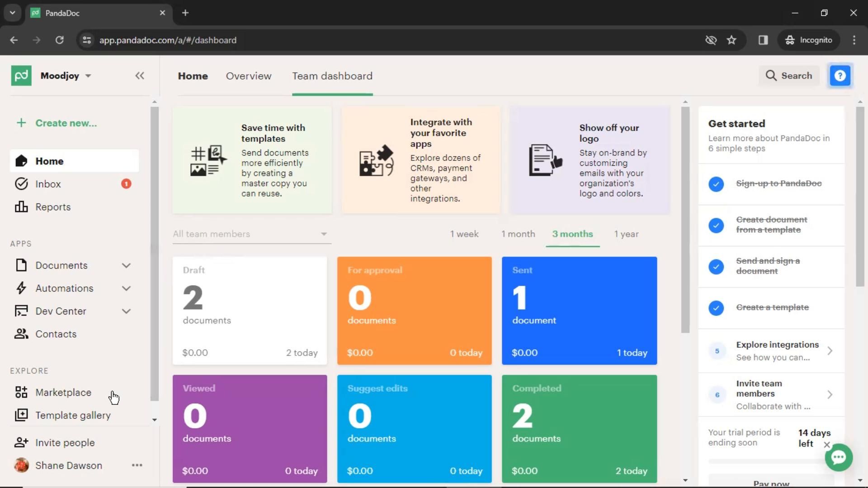Switch to the Team dashboard tab
This screenshot has width=868, height=488.
(332, 75)
